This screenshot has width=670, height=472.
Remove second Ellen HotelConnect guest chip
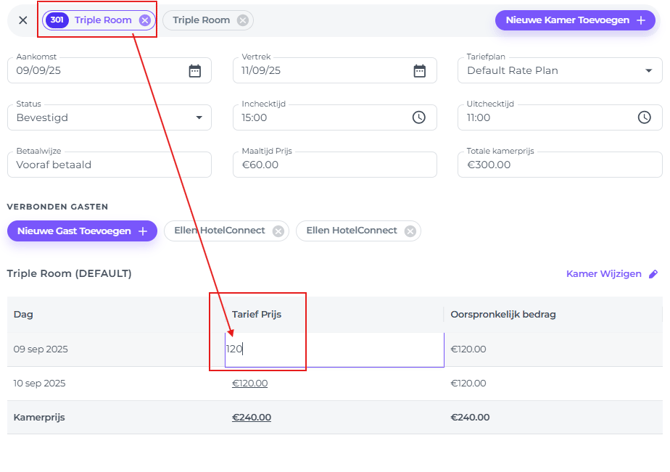tap(410, 231)
